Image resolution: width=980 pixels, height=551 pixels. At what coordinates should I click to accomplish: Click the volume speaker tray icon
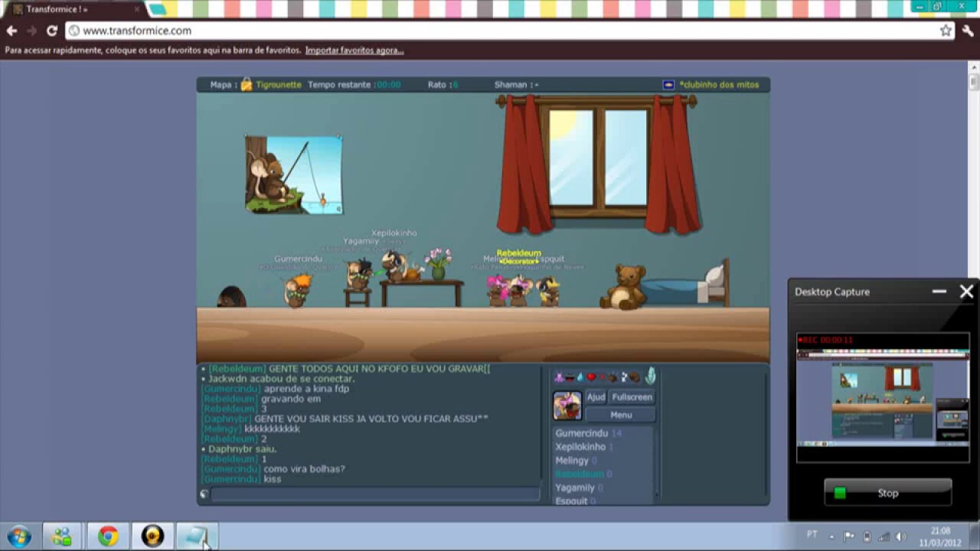click(901, 536)
